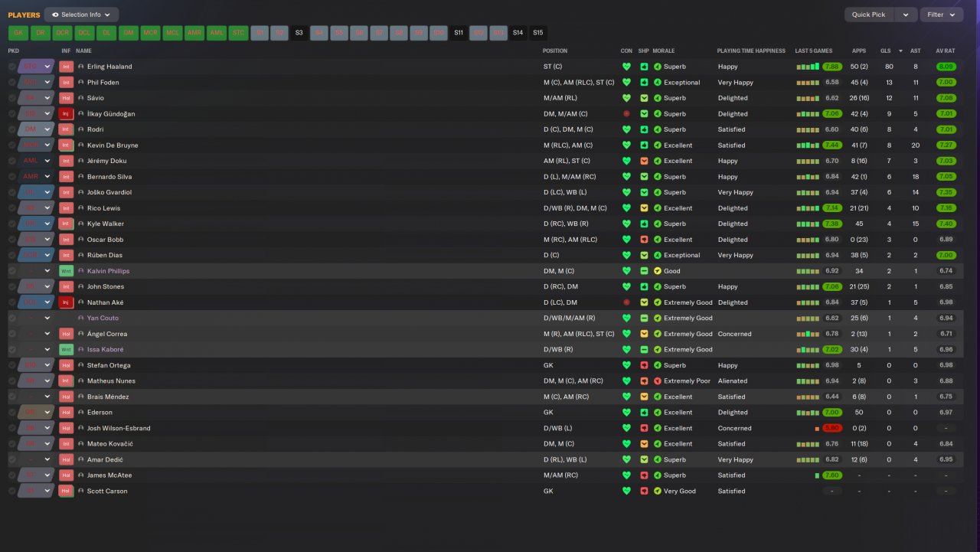Toggle the pick circle for Yan Couto
The image size is (980, 552).
click(x=11, y=318)
